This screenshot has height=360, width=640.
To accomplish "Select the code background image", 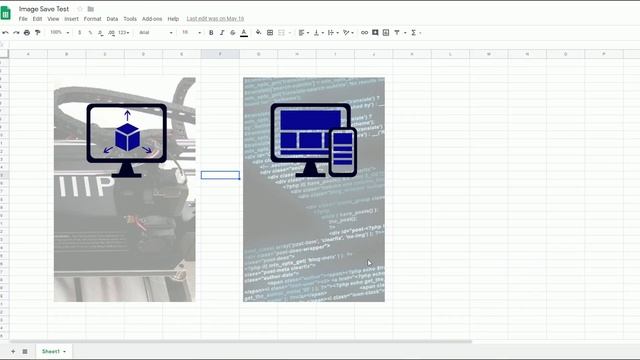I will click(314, 189).
